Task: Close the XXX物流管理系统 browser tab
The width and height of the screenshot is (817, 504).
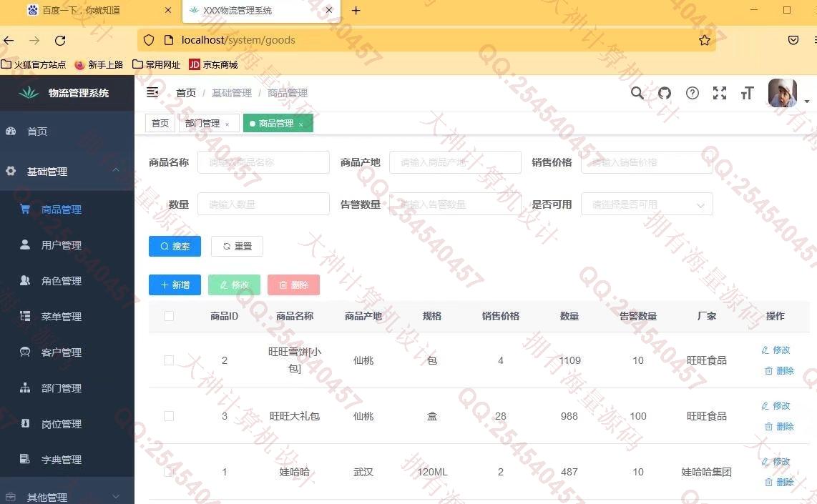Action: point(329,11)
